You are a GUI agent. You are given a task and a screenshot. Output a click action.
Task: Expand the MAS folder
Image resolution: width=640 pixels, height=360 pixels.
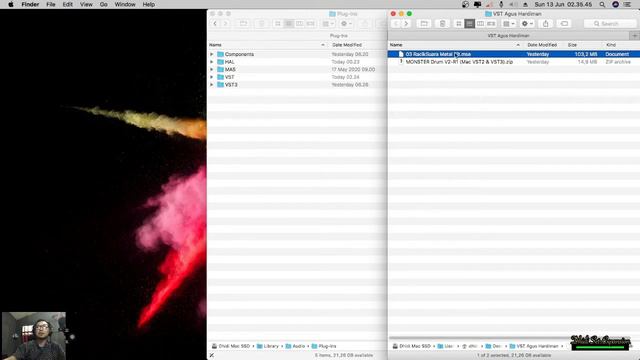pos(211,69)
